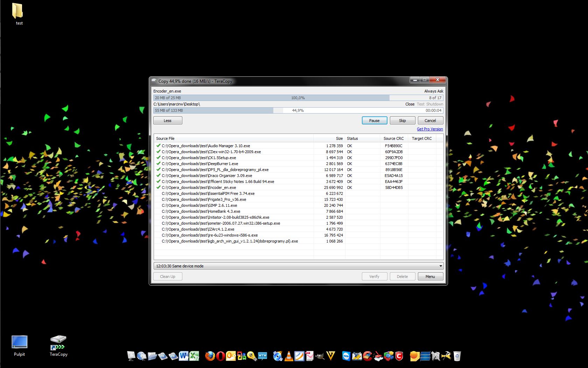Select the IZArc4.1.2.exe row
The image size is (588, 368).
(x=298, y=229)
